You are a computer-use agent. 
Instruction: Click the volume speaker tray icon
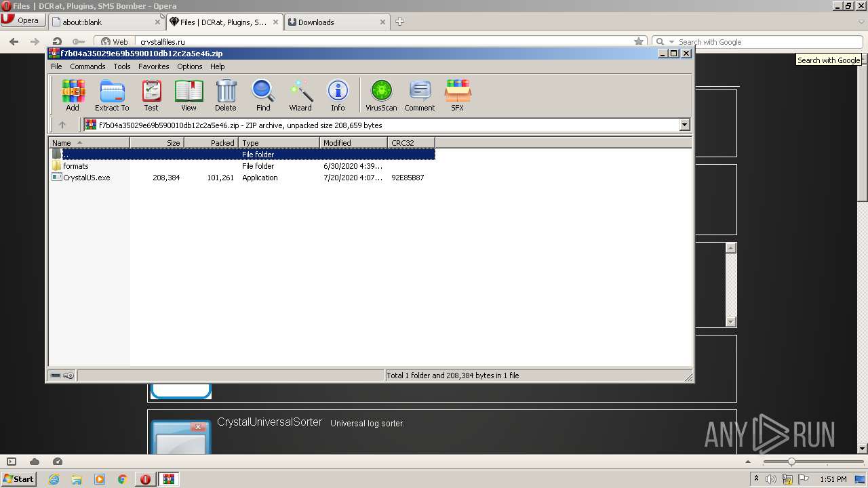[771, 479]
